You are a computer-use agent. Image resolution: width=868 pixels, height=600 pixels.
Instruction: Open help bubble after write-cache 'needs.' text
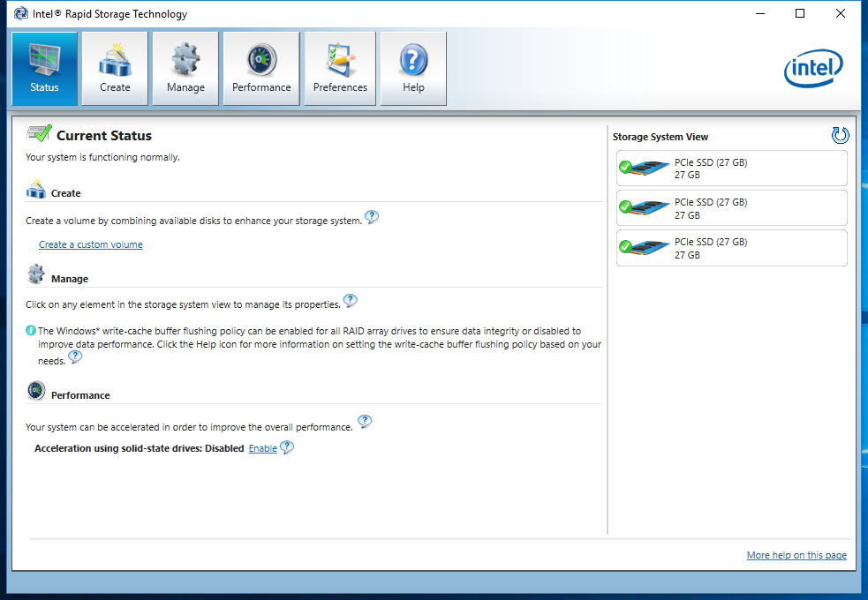click(x=75, y=357)
